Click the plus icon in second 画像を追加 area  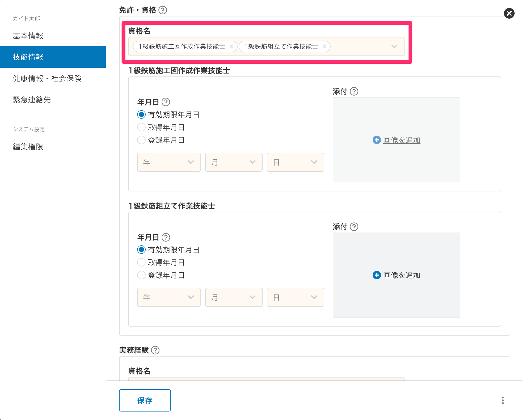click(377, 275)
